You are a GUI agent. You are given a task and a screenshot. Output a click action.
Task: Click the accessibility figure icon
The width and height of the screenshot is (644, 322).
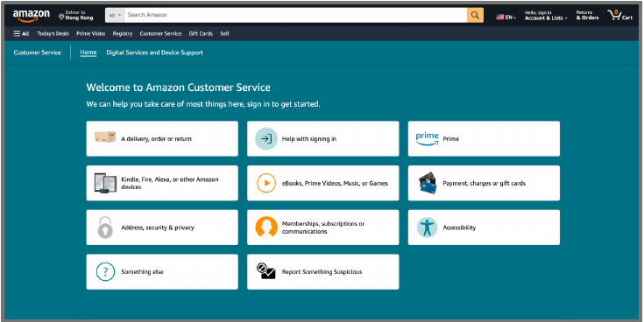pos(428,227)
